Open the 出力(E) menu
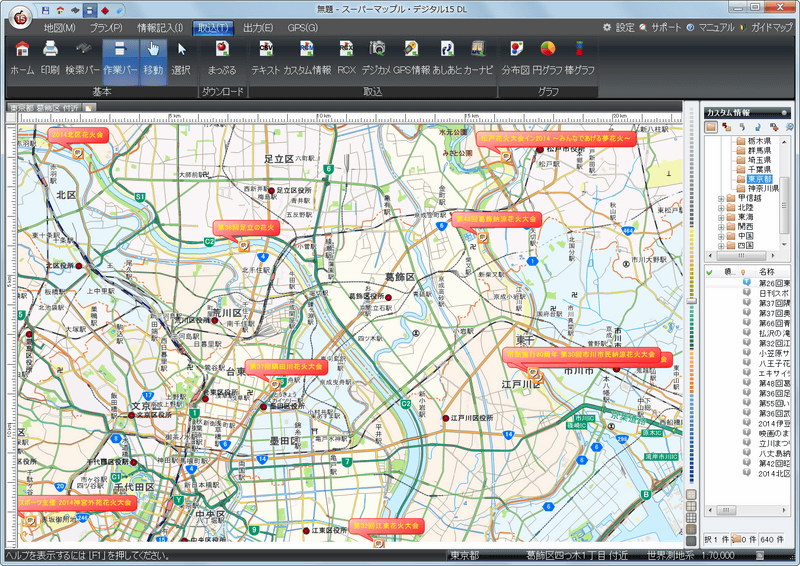The height and width of the screenshot is (566, 800). (258, 28)
